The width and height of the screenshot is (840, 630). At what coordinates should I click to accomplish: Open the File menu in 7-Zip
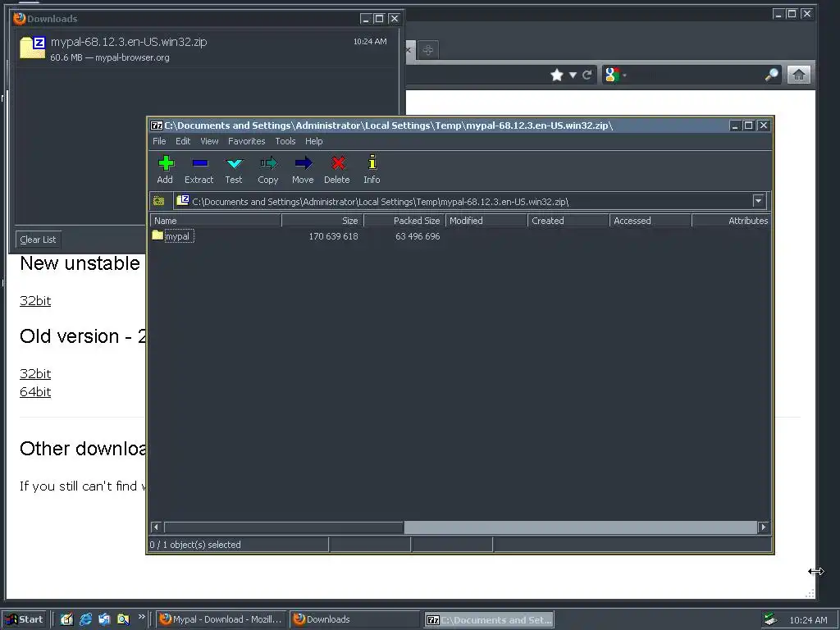159,141
